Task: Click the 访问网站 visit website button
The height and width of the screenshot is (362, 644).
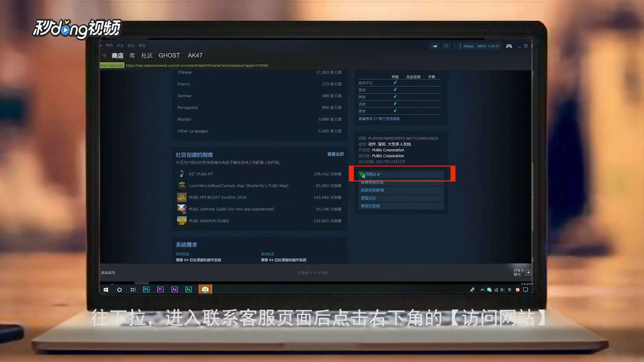Action: click(401, 174)
